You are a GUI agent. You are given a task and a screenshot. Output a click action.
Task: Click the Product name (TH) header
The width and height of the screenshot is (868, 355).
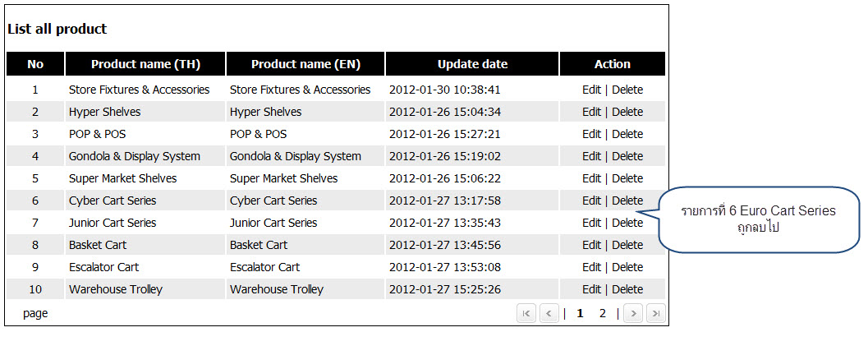pos(145,64)
